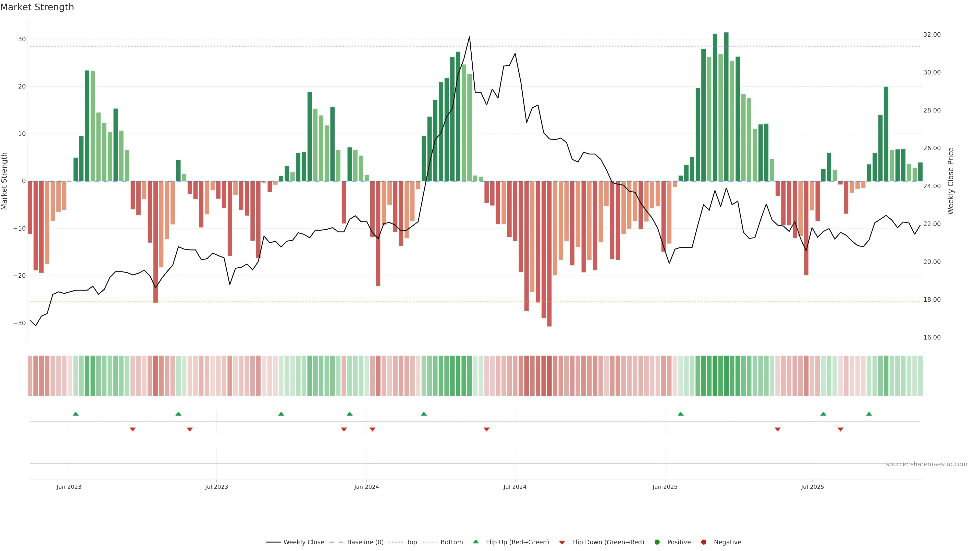Click the Flip Down red triangle legend icon
This screenshot has height=551, width=980.
coord(562,543)
